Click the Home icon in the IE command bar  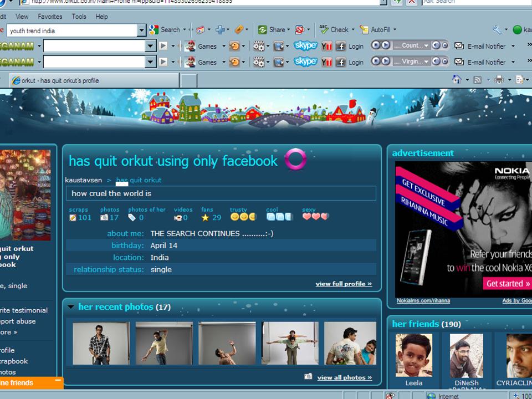pyautogui.click(x=457, y=80)
